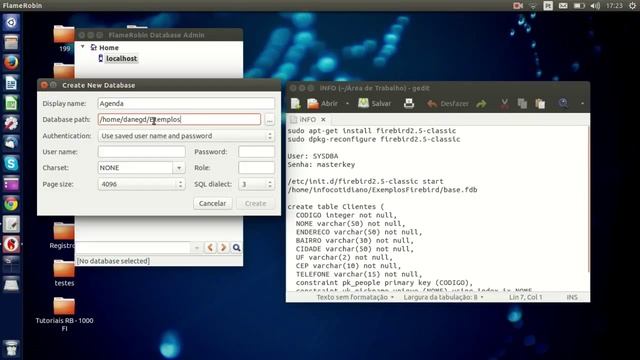Click into the User name field
Screen dimensions: 640x360
point(141,152)
